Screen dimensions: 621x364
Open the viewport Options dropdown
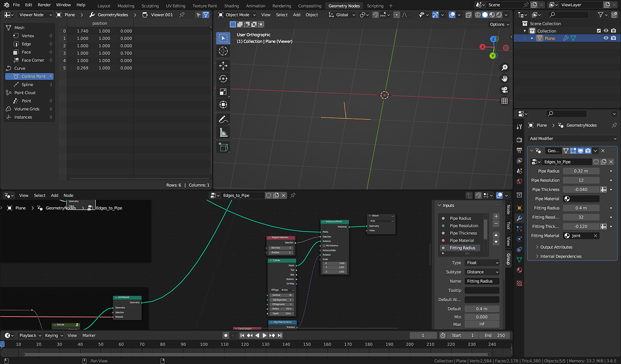click(499, 24)
